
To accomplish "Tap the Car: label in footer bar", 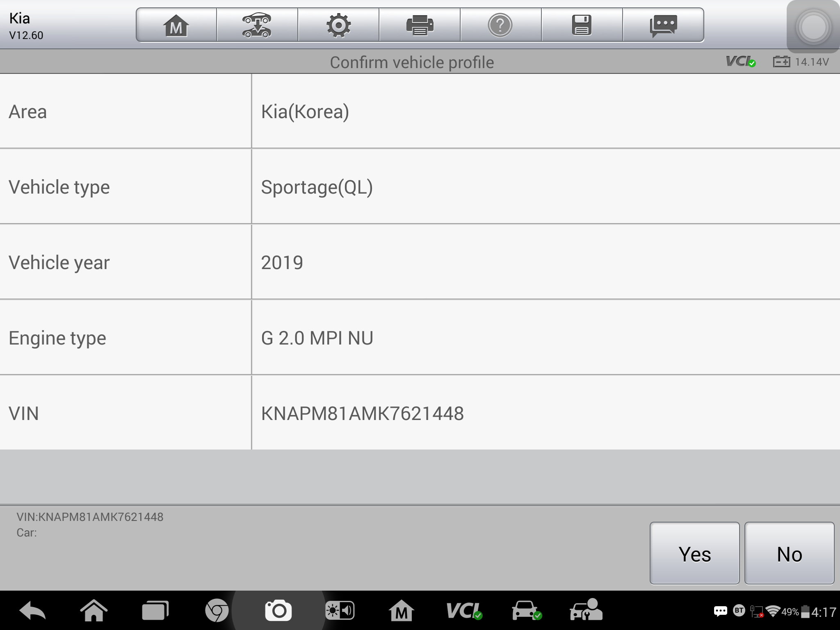I will tap(27, 533).
